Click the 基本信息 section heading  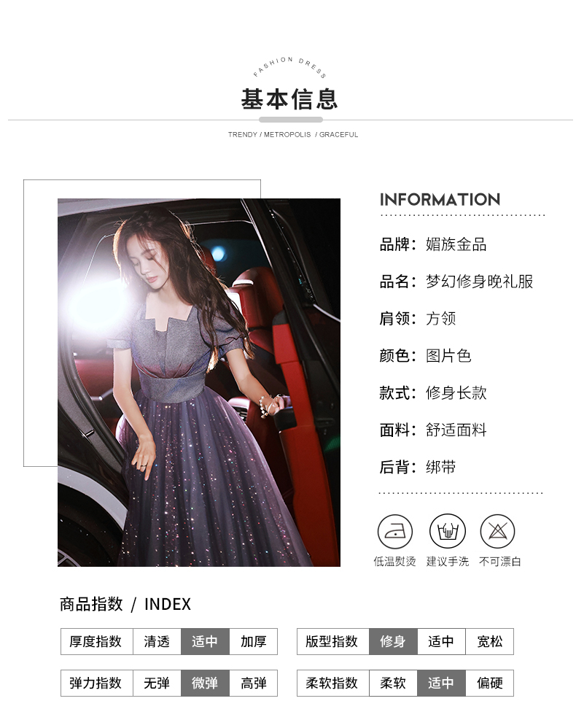[x=289, y=99]
